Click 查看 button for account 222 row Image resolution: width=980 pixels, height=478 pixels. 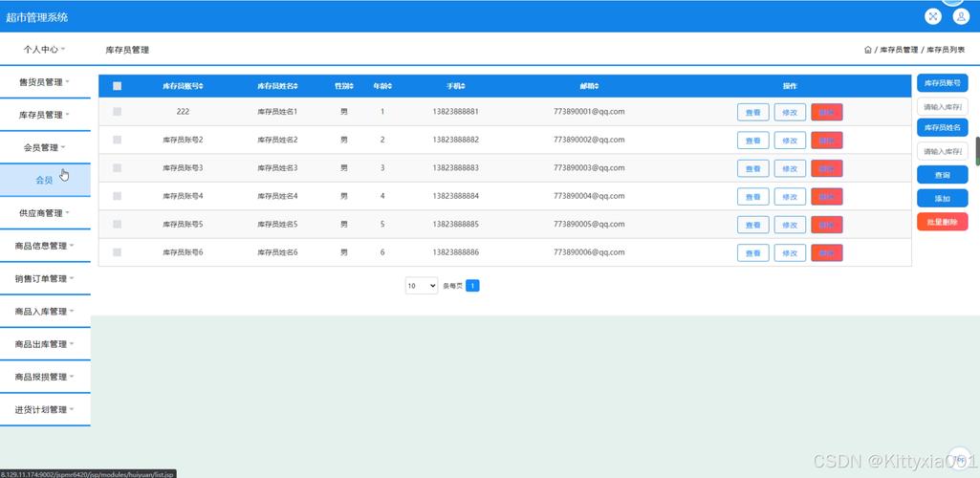753,113
